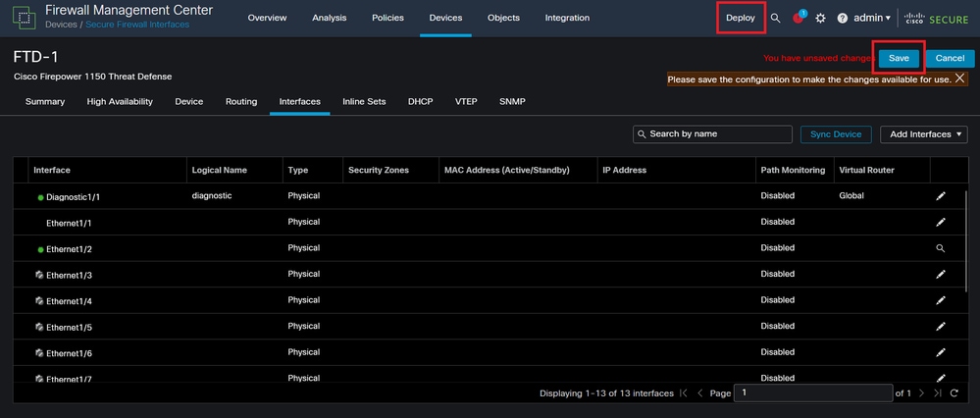Switch to the Routing tab
The width and height of the screenshot is (980, 418).
tap(241, 101)
